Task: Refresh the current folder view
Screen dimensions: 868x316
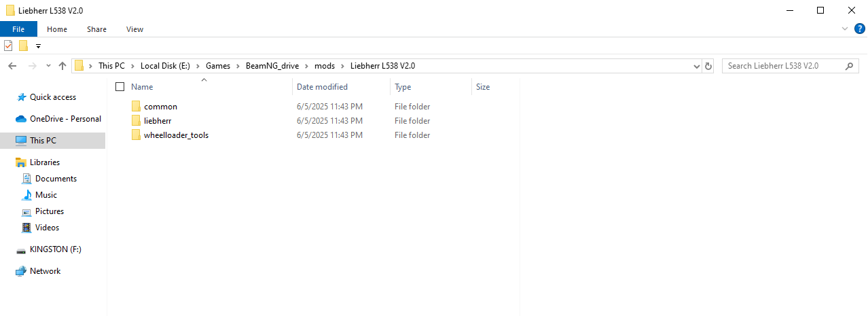Action: point(708,66)
